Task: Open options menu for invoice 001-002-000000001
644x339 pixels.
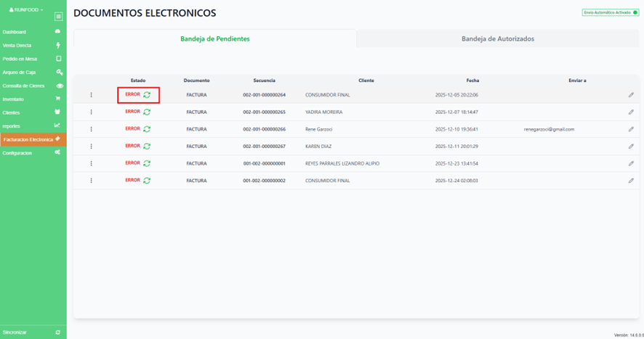Action: (x=91, y=163)
